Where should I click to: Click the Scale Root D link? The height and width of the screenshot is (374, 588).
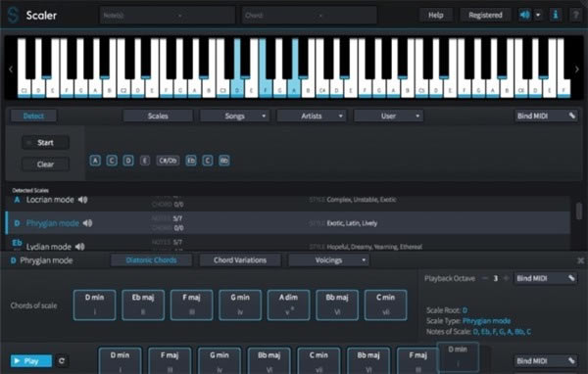[465, 310]
